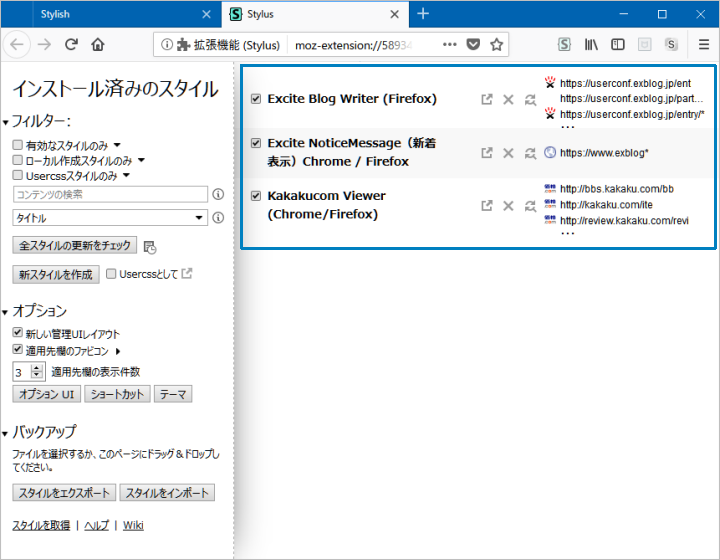The image size is (720, 560).
Task: Enable ローカル作成スタイルのみ filter checkbox
Action: [17, 160]
